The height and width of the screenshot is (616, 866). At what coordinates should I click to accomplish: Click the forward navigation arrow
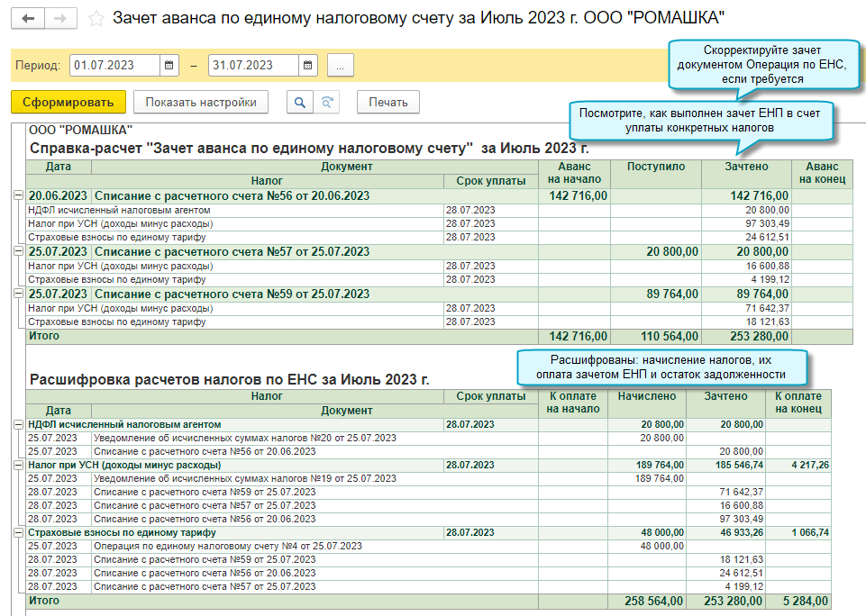tap(59, 19)
